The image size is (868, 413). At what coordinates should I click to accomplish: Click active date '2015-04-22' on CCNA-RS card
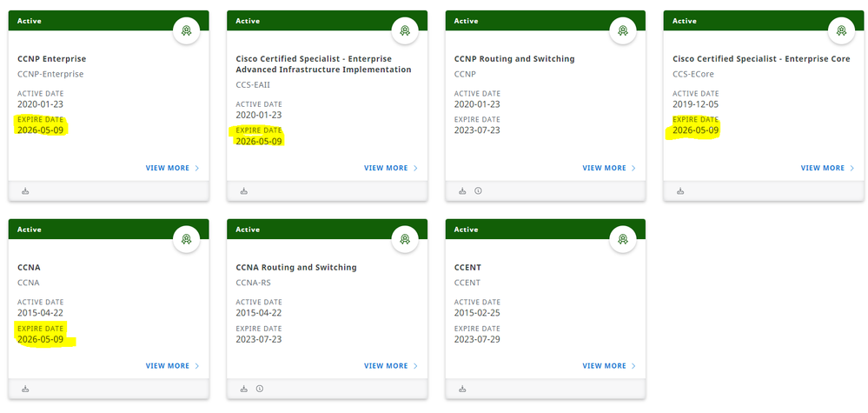(259, 313)
